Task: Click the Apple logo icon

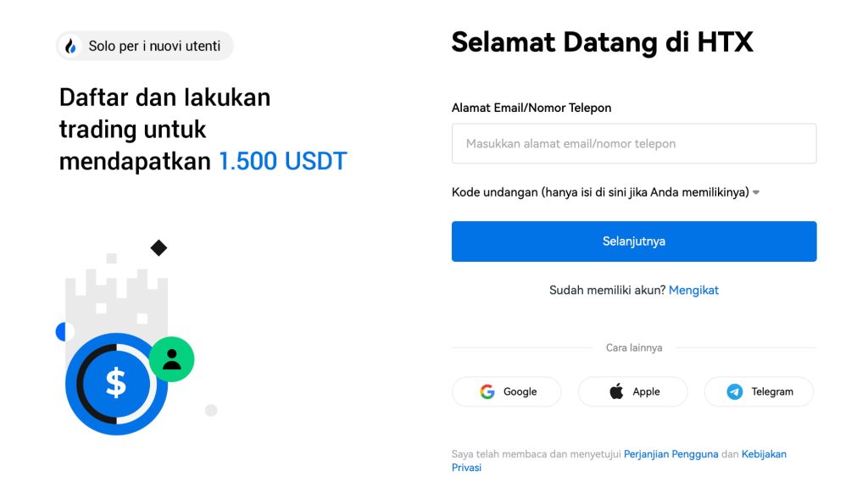Action: (616, 391)
